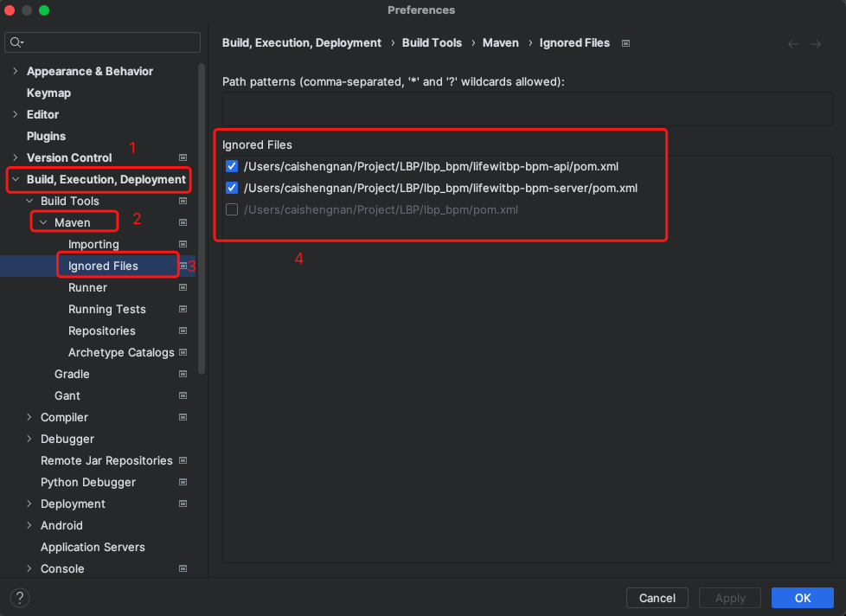Open Repositories settings under Maven
Screen dimensions: 846x616
click(101, 330)
